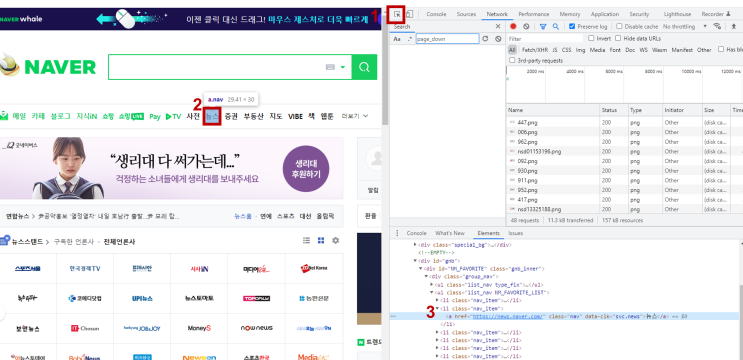Check the 3rd-party requests checkbox
743x360 pixels.
click(x=512, y=61)
